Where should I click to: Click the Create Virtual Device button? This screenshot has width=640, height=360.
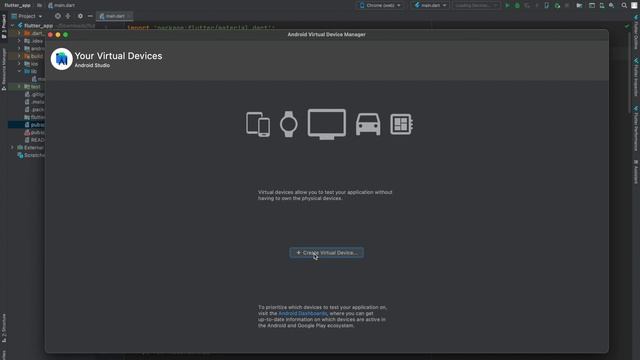pyautogui.click(x=327, y=253)
